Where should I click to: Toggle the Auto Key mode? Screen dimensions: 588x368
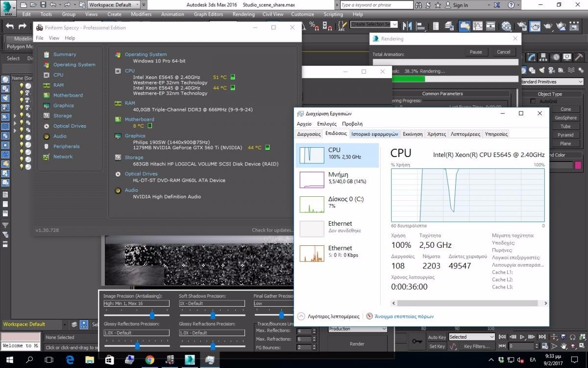click(437, 337)
